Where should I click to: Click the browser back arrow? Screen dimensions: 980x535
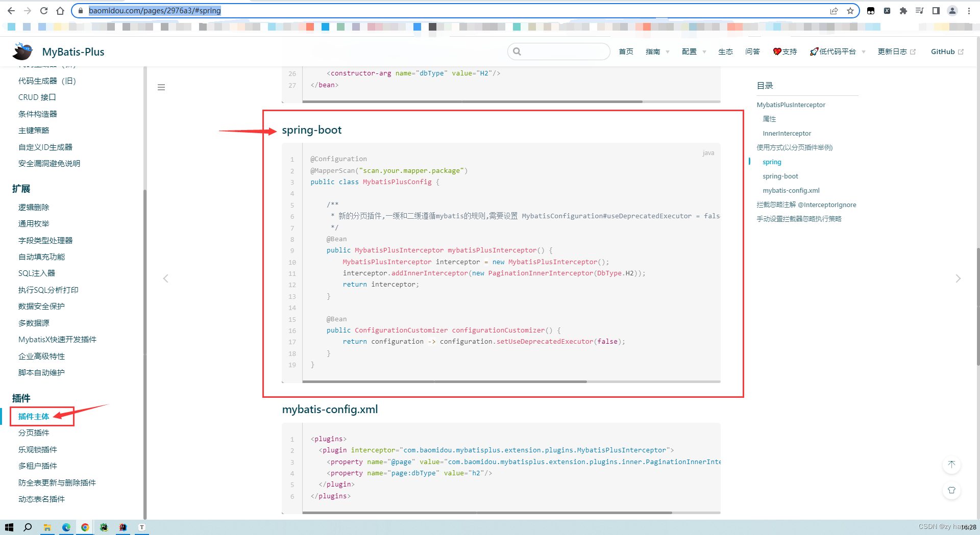[11, 11]
